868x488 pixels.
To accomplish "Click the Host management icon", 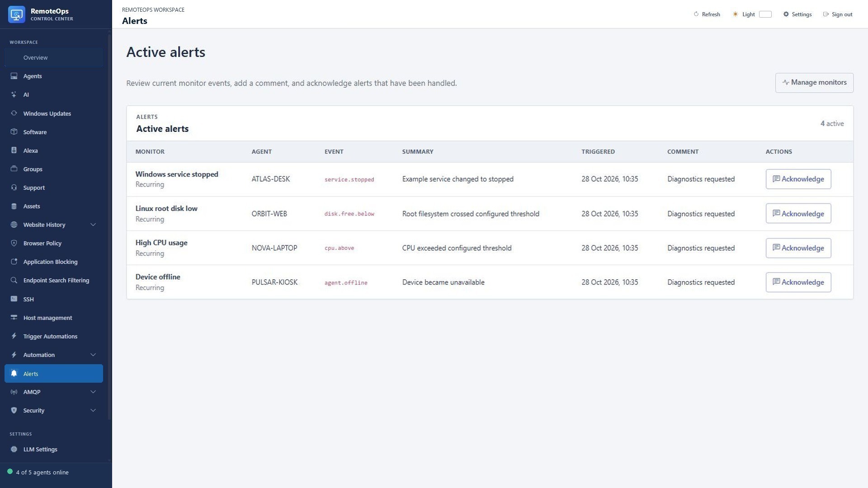I will tap(14, 318).
